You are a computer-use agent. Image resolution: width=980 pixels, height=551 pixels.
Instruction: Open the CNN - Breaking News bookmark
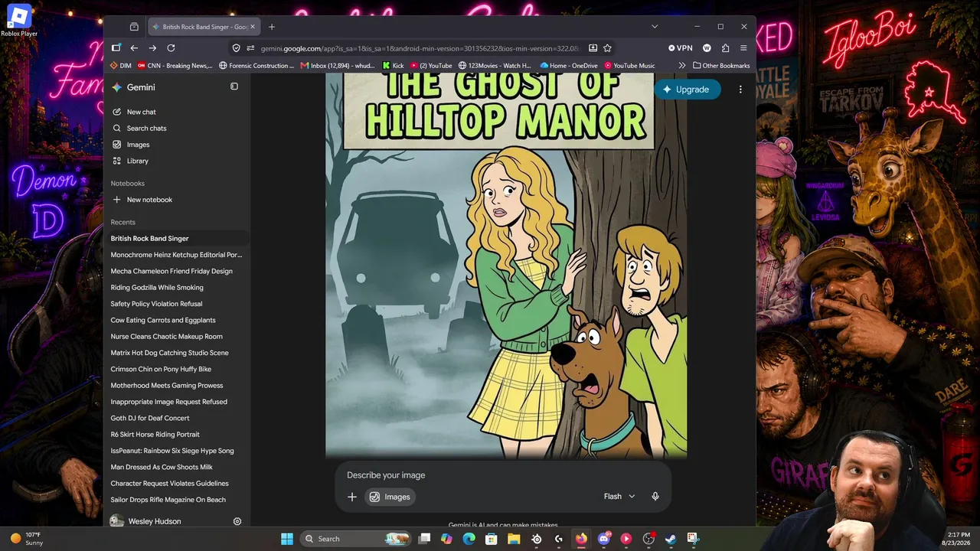coord(175,66)
